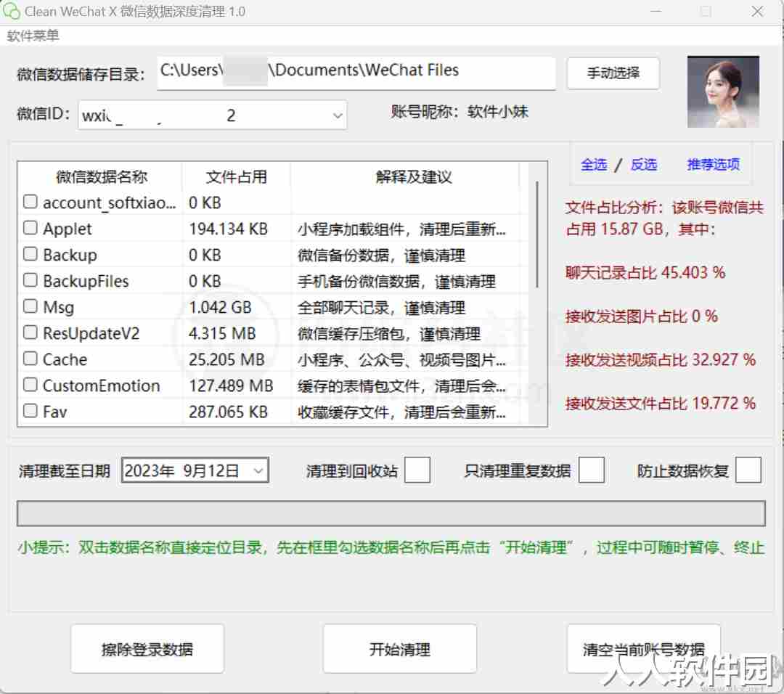Check the ResUpdateV2 row checkbox

(x=30, y=332)
